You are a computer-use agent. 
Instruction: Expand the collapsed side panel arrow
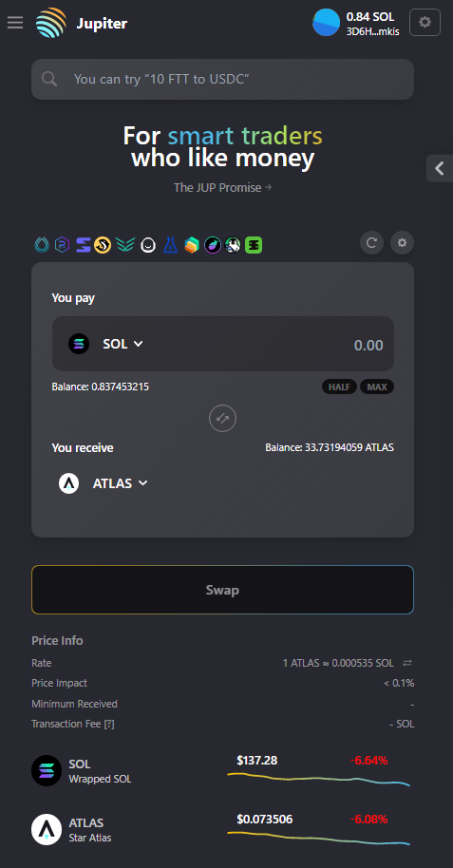(x=440, y=168)
